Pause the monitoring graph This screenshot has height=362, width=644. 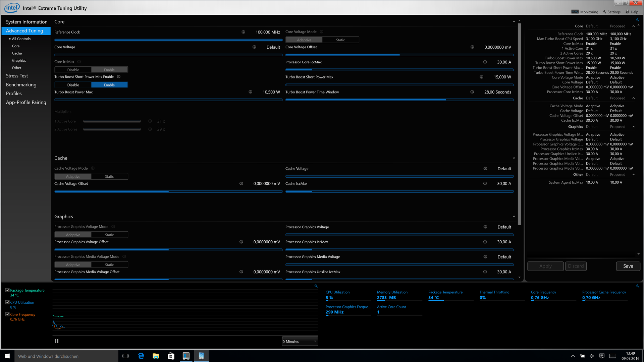pos(57,341)
